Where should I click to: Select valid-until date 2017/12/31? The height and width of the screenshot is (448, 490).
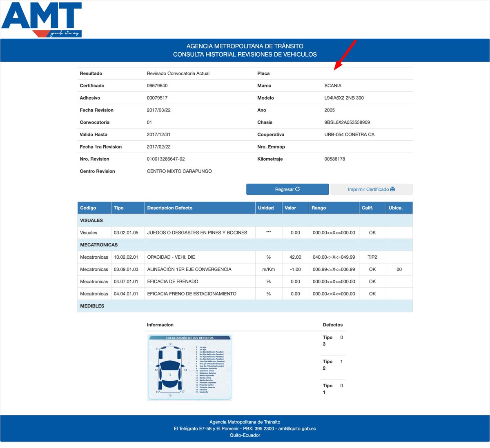pyautogui.click(x=159, y=135)
